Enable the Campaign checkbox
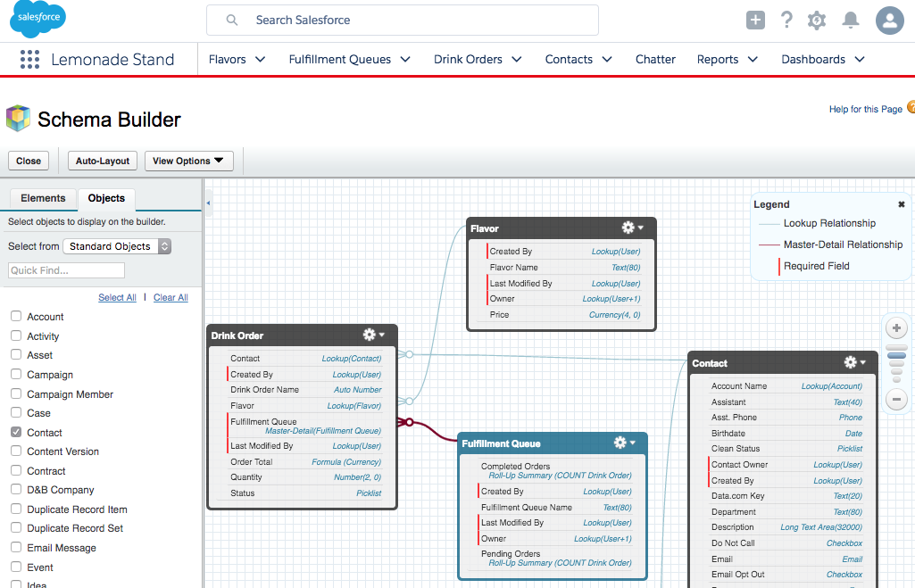This screenshot has height=588, width=915. click(16, 375)
